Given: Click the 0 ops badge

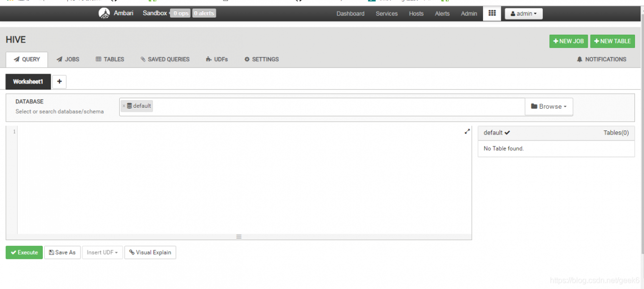Looking at the screenshot, I should pyautogui.click(x=180, y=14).
